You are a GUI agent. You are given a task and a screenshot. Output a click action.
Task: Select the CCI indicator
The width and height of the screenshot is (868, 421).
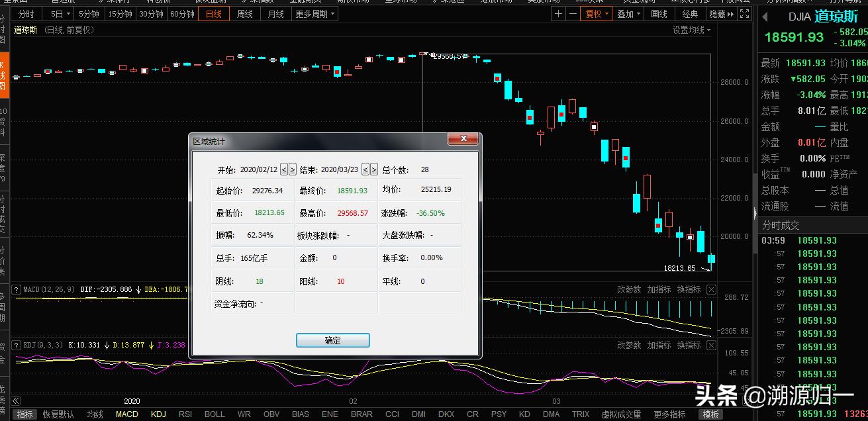[392, 414]
